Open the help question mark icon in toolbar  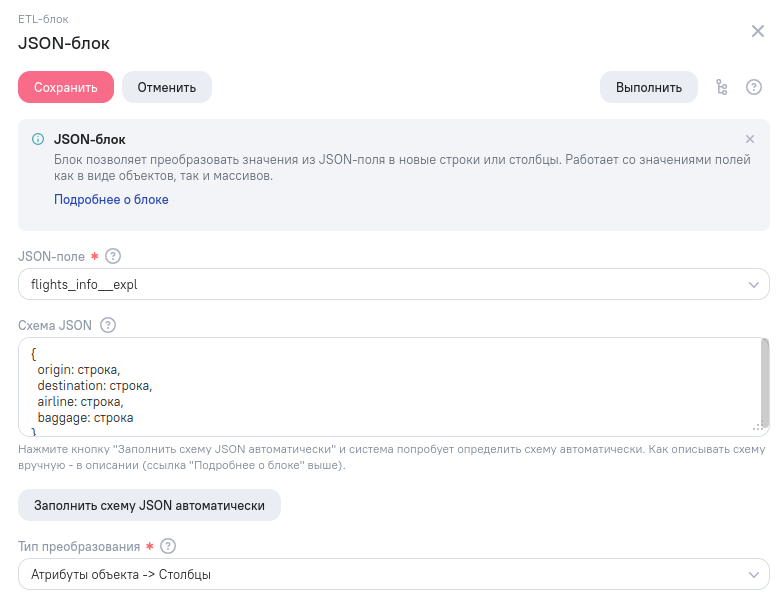point(754,87)
